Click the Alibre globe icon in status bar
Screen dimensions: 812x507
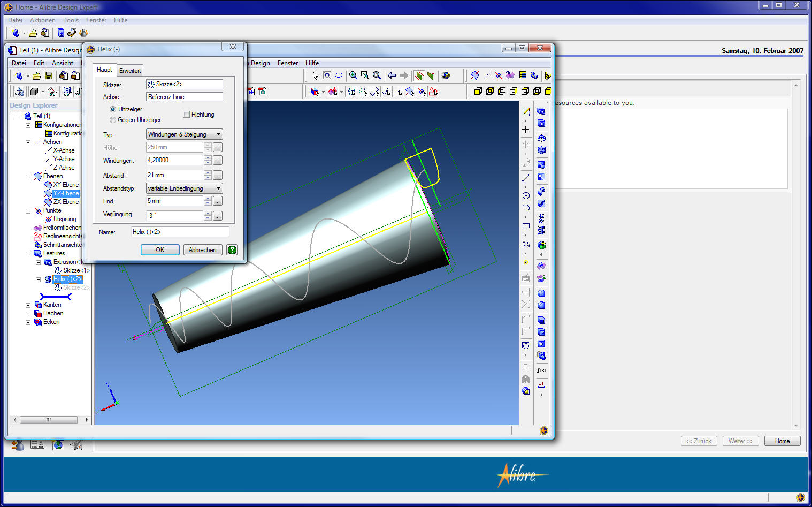coord(544,430)
